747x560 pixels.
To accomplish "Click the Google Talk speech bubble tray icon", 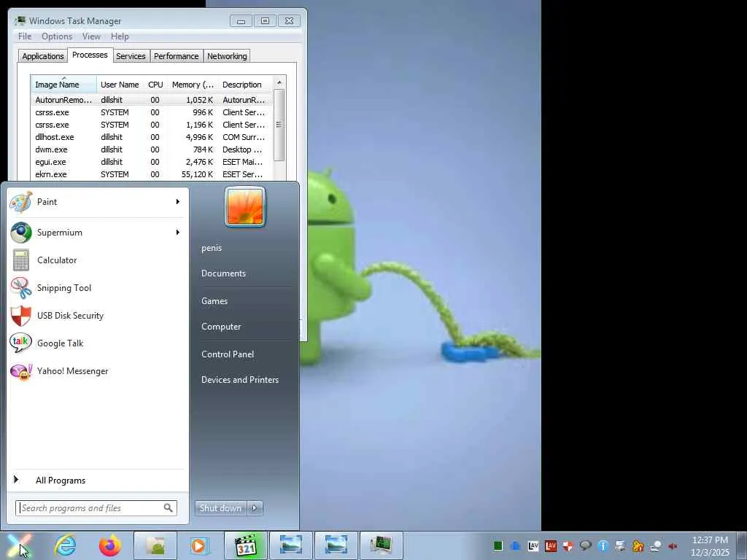I will [x=586, y=545].
